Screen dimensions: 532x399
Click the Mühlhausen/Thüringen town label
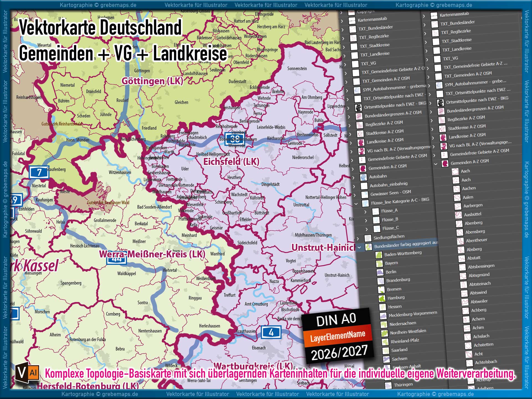click(x=313, y=235)
